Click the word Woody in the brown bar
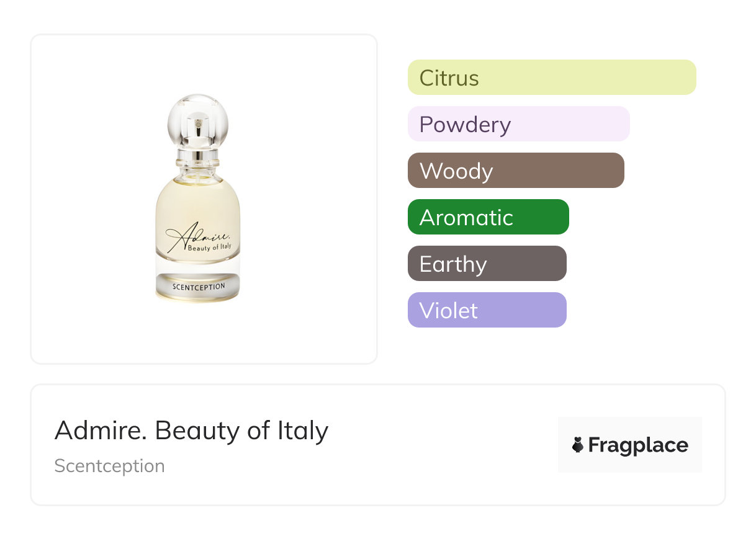This screenshot has height=536, width=756. (x=456, y=171)
